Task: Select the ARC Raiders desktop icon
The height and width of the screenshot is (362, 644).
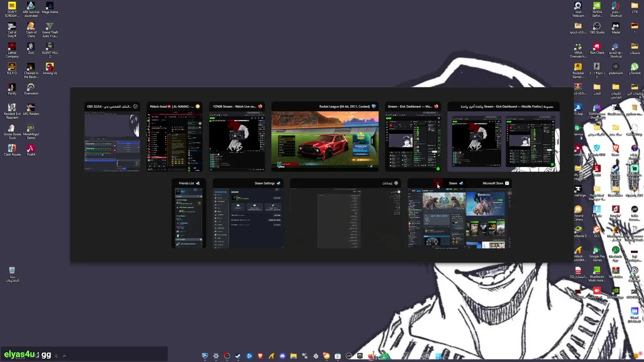Action: coord(31,110)
